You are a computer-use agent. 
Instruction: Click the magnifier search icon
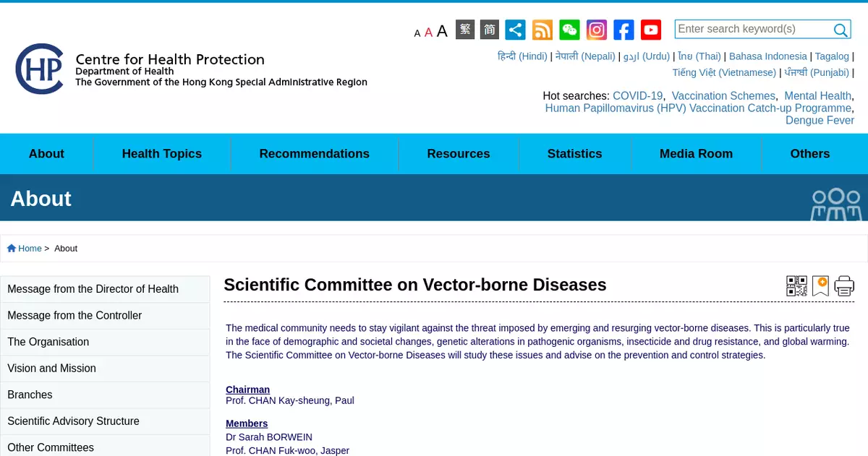point(841,30)
